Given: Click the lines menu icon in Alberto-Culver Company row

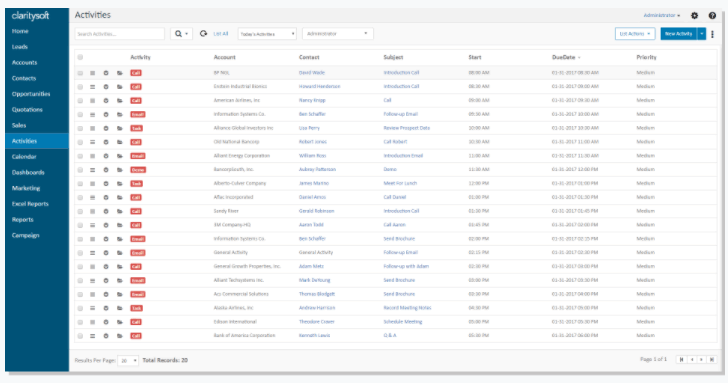Looking at the screenshot, I should [x=92, y=183].
